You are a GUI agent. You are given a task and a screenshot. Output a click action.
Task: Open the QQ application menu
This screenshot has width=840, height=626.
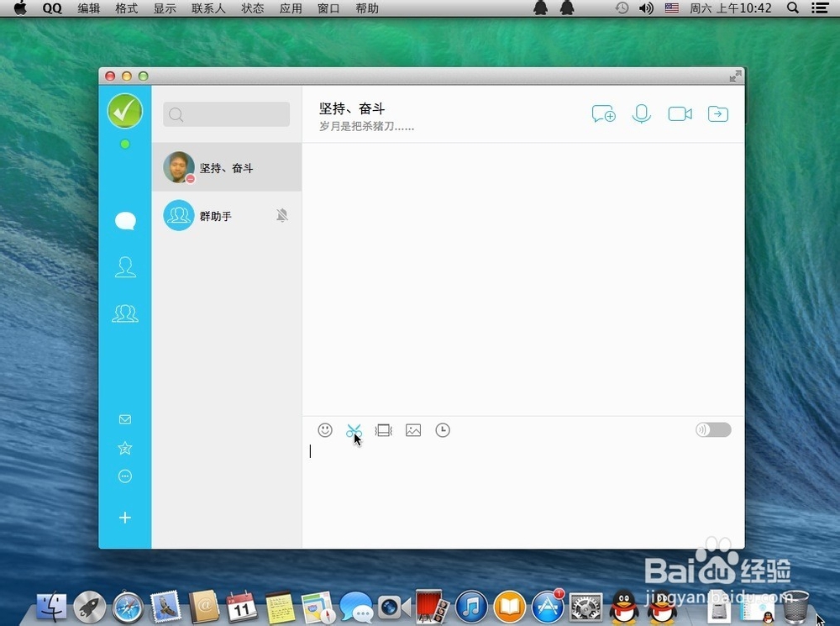(52, 8)
